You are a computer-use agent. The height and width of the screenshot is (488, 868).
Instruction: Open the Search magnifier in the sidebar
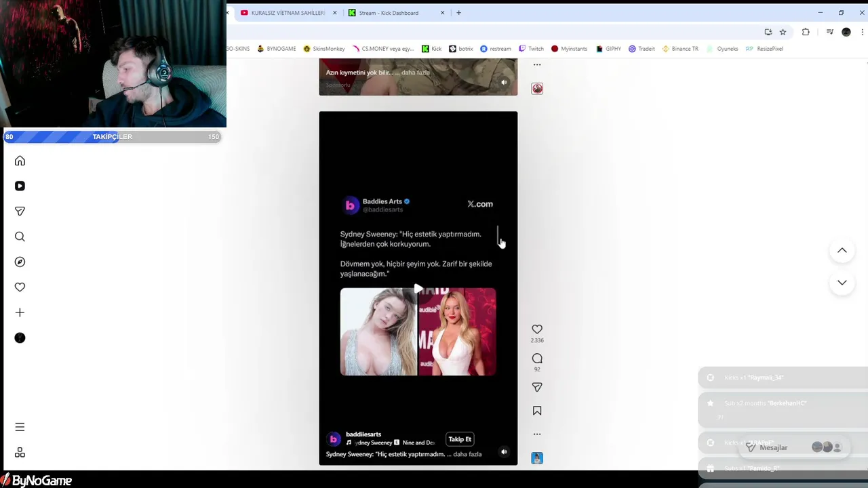tap(20, 237)
